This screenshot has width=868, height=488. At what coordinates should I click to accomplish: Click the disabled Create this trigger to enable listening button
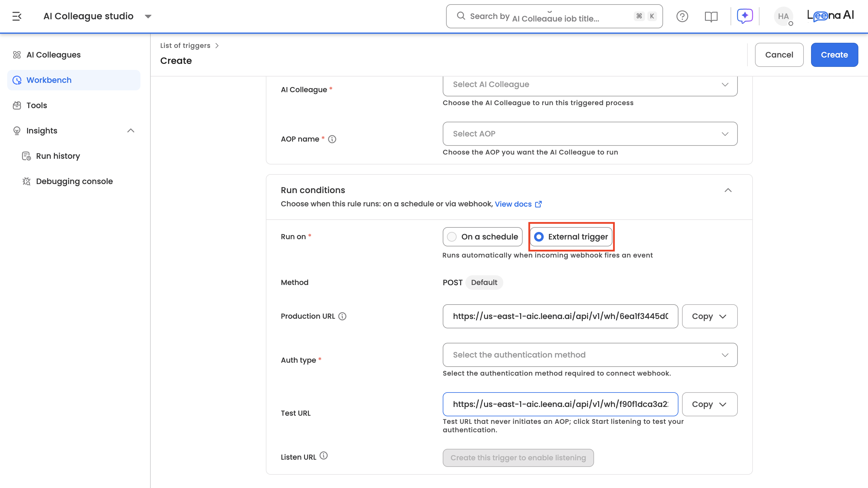518,458
